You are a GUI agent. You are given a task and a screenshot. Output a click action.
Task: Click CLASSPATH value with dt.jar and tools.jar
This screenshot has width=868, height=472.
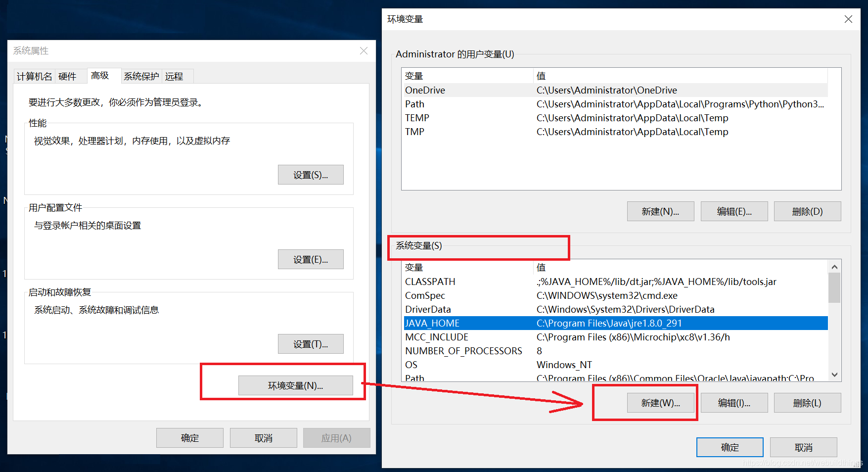pos(656,282)
